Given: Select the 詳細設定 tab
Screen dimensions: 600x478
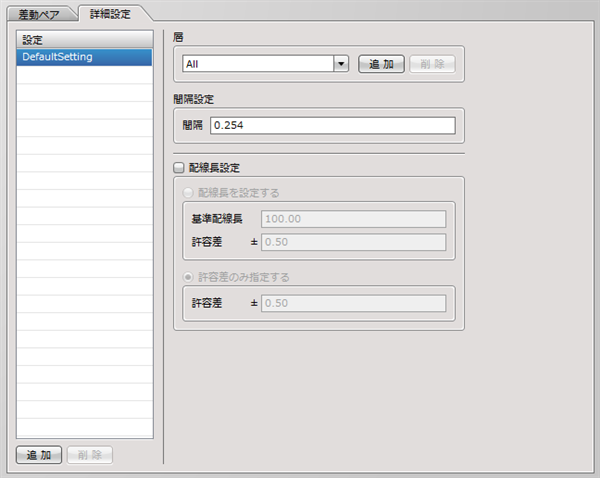Looking at the screenshot, I should [110, 14].
